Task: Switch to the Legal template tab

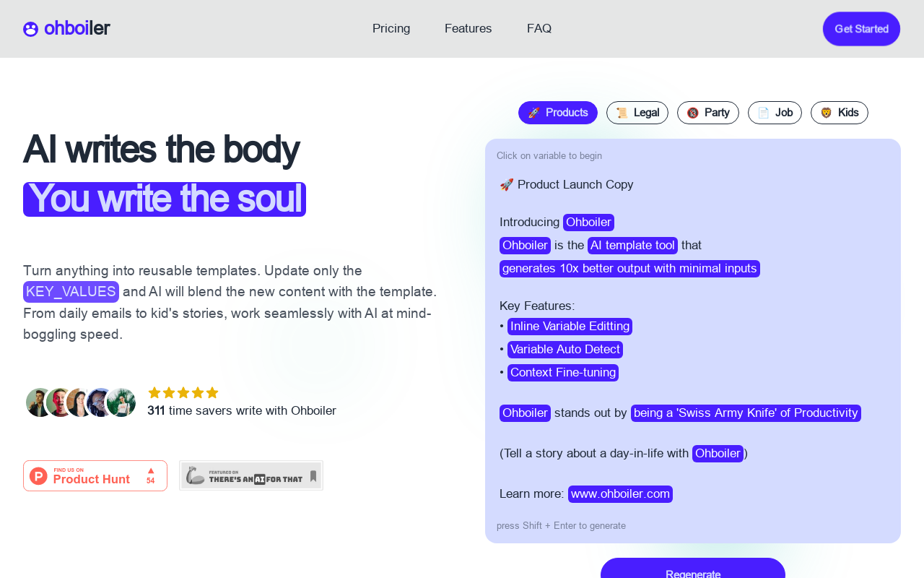Action: (x=637, y=113)
